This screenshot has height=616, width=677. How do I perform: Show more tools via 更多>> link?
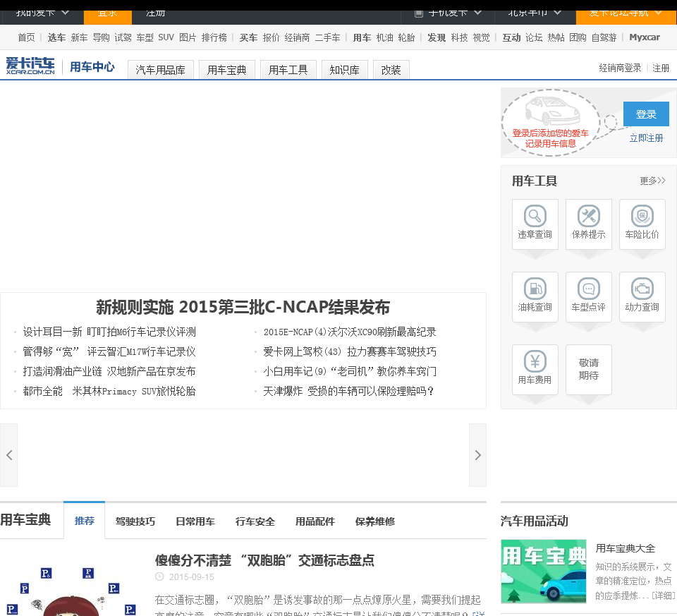coord(652,181)
